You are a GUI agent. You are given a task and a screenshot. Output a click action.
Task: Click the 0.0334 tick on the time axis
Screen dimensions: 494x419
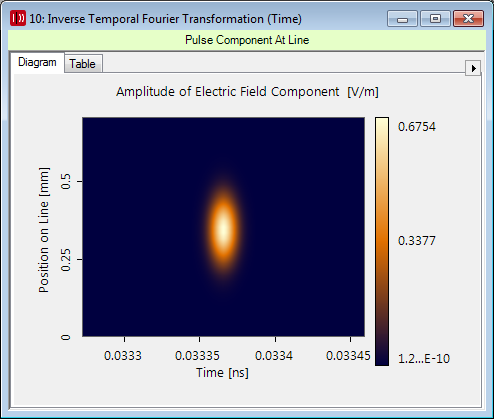pos(274,356)
